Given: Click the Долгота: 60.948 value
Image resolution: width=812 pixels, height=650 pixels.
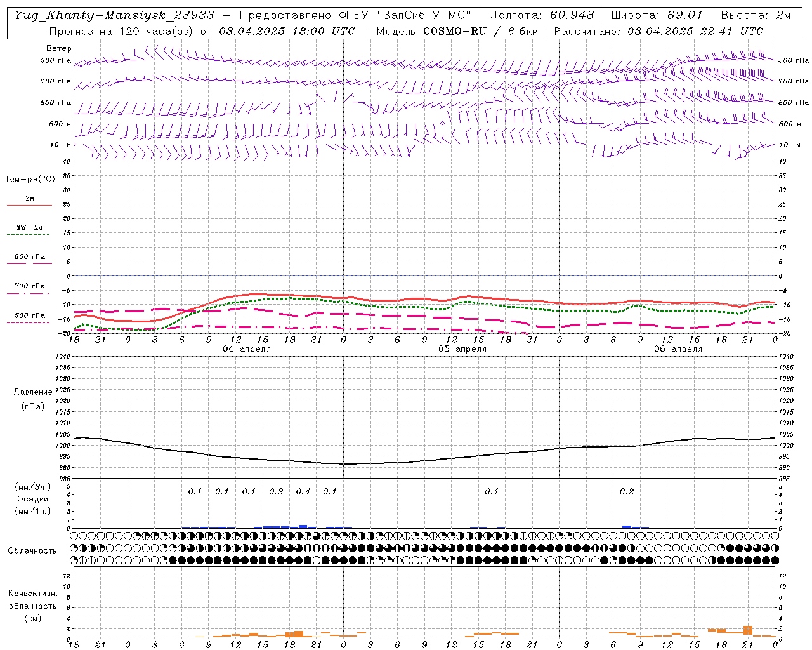Looking at the screenshot, I should tap(542, 15).
